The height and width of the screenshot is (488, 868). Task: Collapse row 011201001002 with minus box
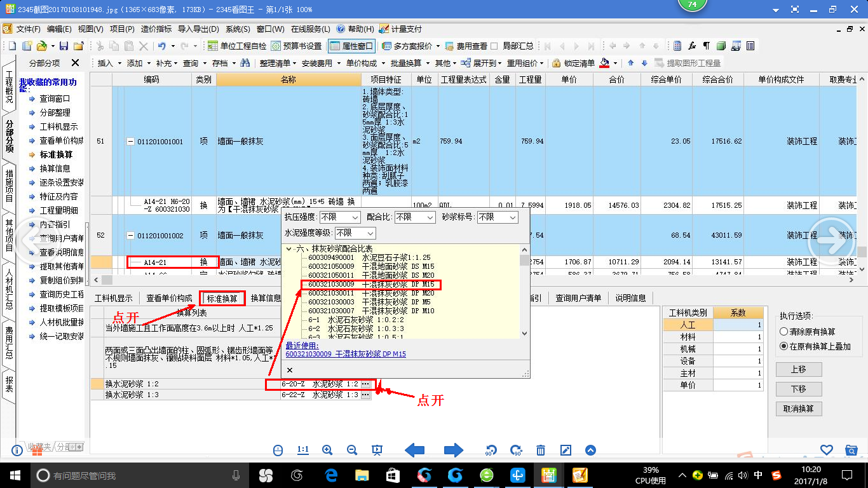pos(131,235)
